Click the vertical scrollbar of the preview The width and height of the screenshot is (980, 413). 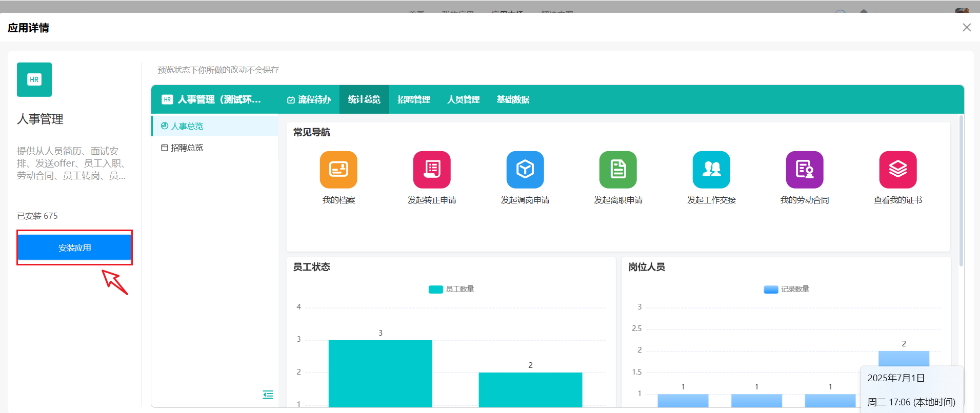point(961,191)
